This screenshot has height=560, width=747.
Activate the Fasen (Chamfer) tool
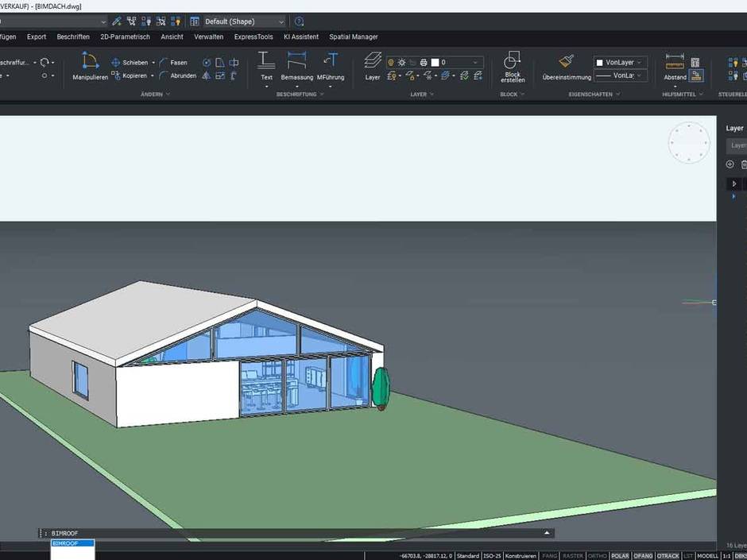coord(176,62)
